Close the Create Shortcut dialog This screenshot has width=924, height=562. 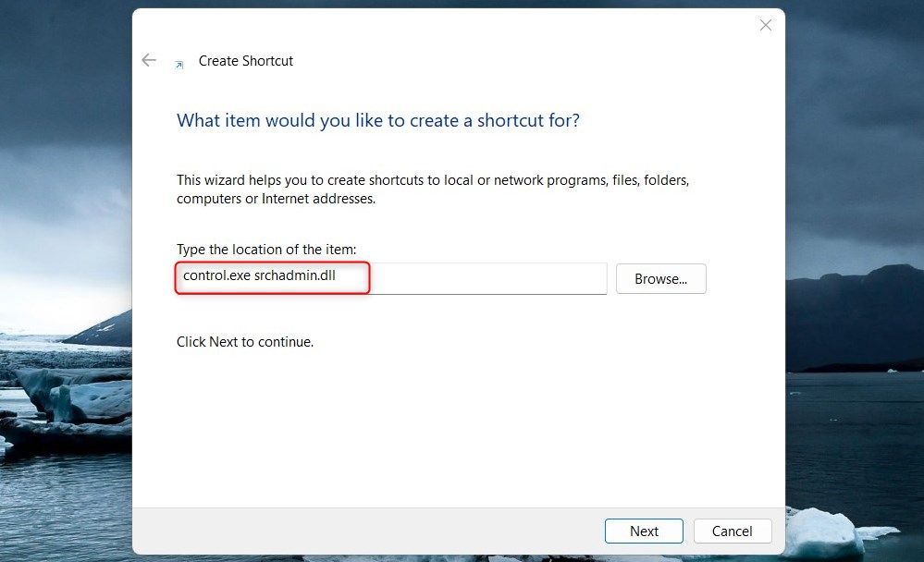point(766,25)
